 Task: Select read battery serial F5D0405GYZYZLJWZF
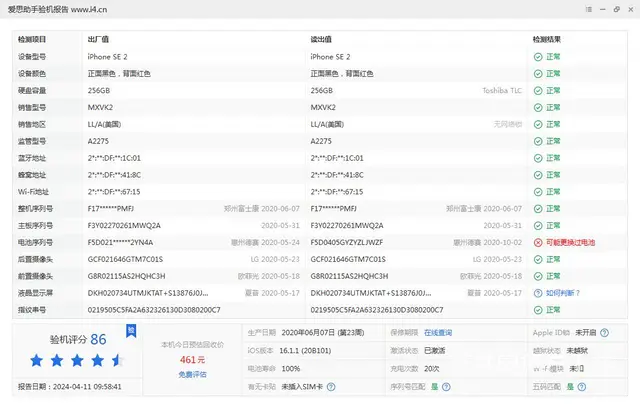pos(347,242)
